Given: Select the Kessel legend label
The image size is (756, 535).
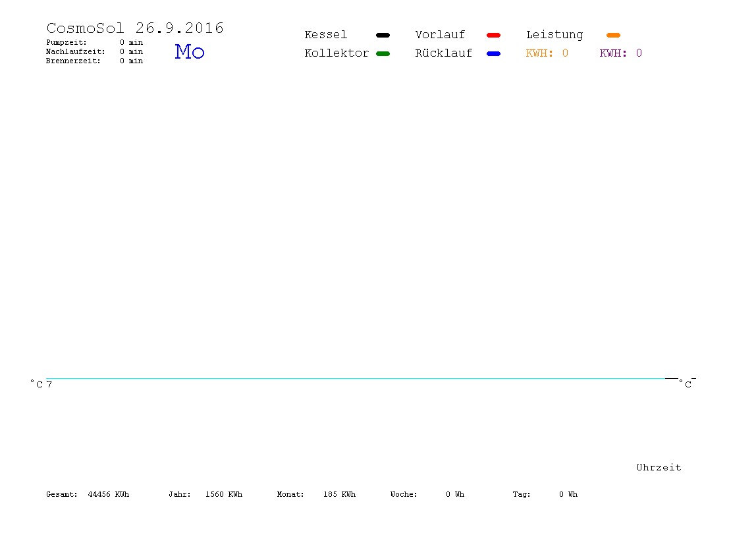Looking at the screenshot, I should (325, 35).
